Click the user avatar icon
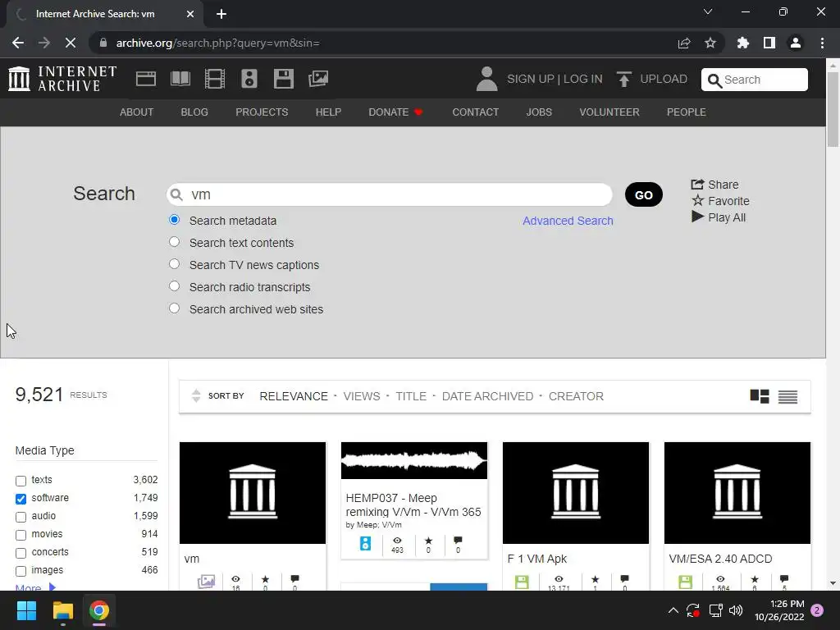The height and width of the screenshot is (630, 840). 486,79
